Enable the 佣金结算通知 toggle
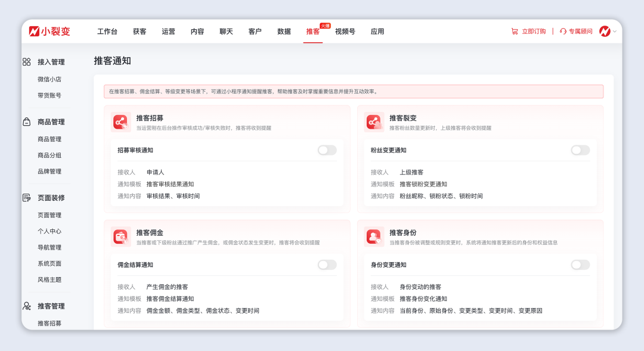The width and height of the screenshot is (644, 351). tap(326, 265)
